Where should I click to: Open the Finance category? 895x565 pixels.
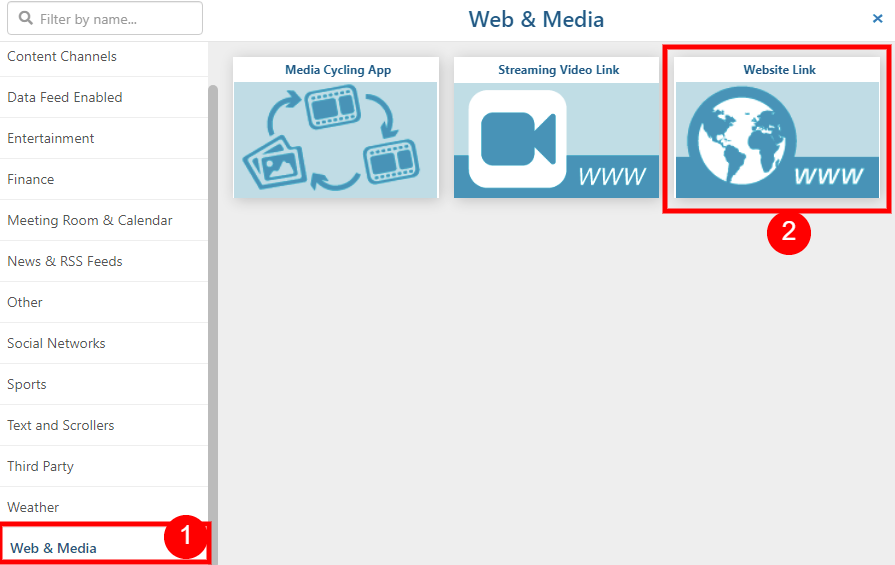point(104,180)
